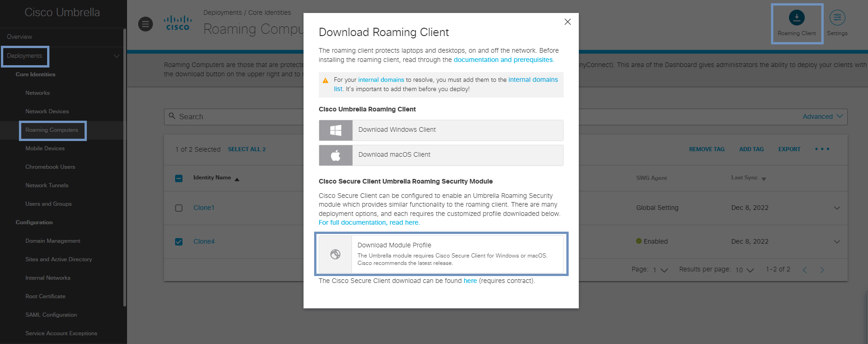
Task: Collapse the Deployments sidebar section chevron
Action: tap(116, 56)
